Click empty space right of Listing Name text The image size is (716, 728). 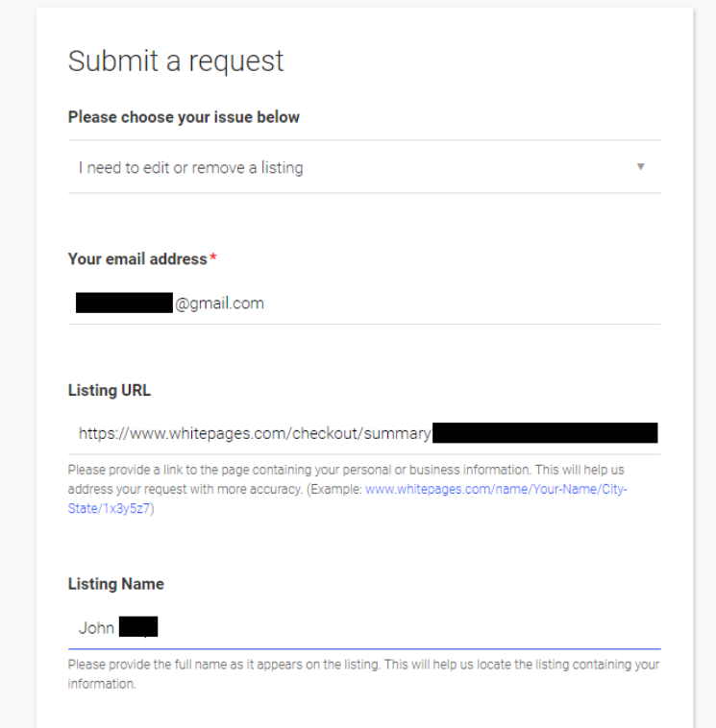[404, 629]
